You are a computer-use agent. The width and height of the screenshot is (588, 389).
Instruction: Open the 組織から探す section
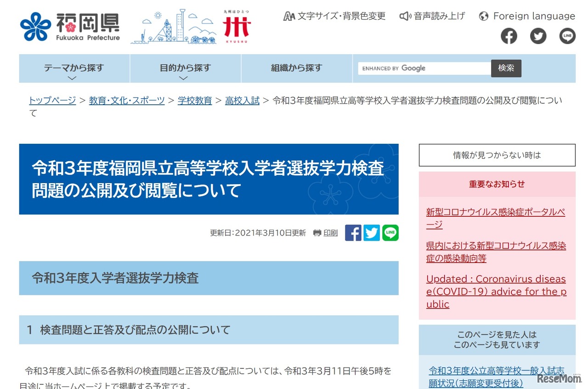(x=296, y=68)
